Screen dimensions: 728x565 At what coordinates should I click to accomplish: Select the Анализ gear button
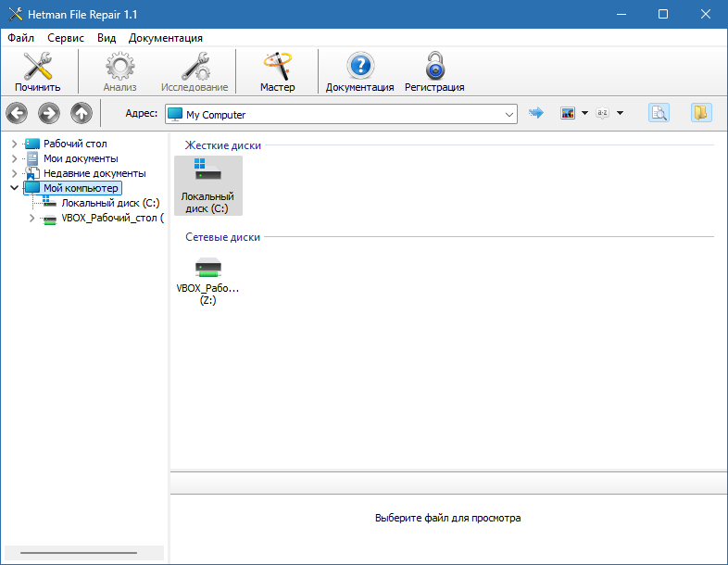tap(119, 72)
